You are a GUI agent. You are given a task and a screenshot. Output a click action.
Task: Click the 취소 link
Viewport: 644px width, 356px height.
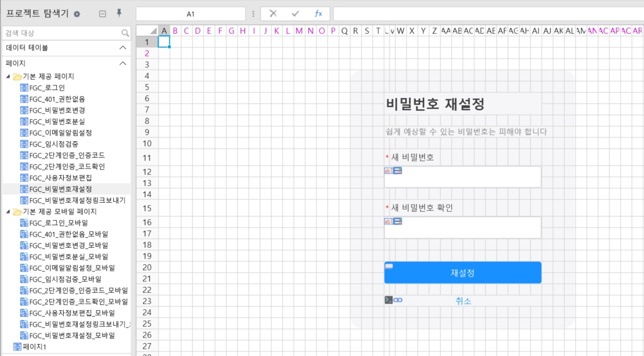click(x=463, y=301)
